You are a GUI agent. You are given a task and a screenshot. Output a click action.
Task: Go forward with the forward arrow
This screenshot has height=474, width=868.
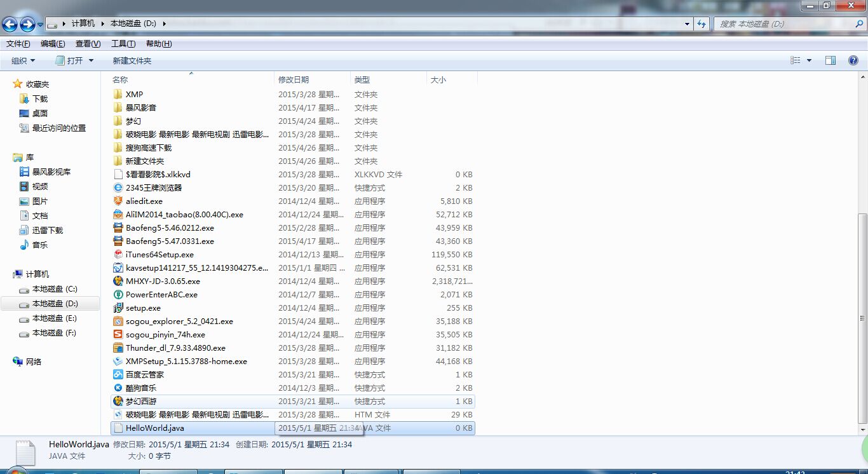click(x=27, y=24)
